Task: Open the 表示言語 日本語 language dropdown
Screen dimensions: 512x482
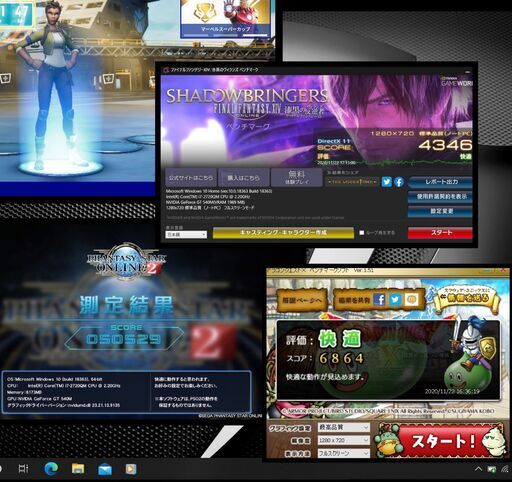Action: coord(186,235)
